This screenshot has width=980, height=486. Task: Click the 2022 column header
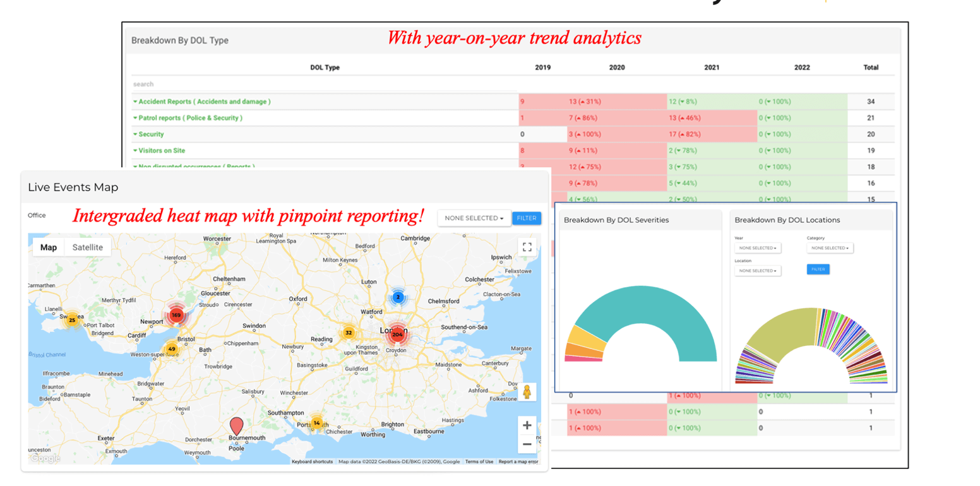pos(802,68)
